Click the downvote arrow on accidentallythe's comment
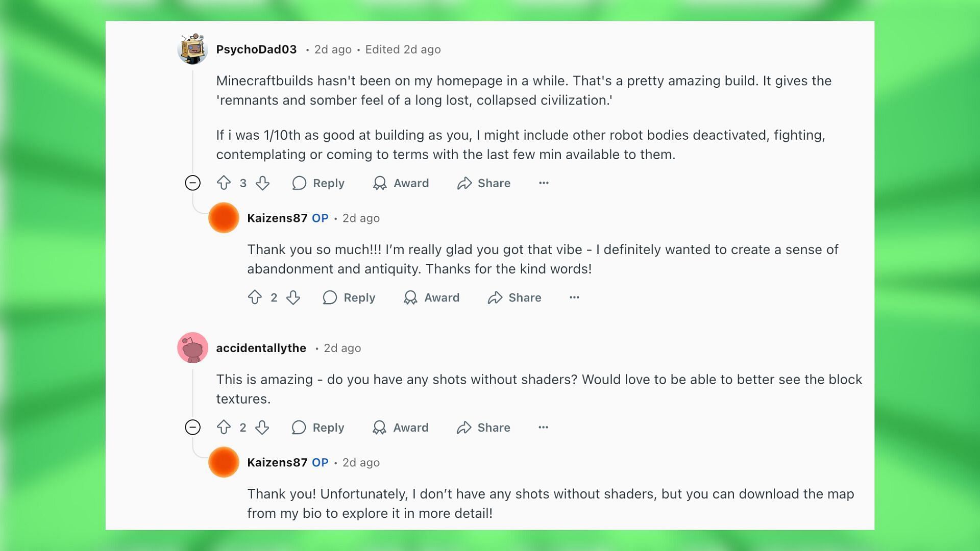980x551 pixels. click(261, 427)
